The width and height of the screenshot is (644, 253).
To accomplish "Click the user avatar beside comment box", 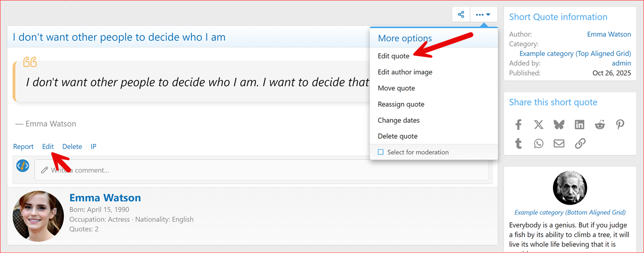I will pos(23,165).
